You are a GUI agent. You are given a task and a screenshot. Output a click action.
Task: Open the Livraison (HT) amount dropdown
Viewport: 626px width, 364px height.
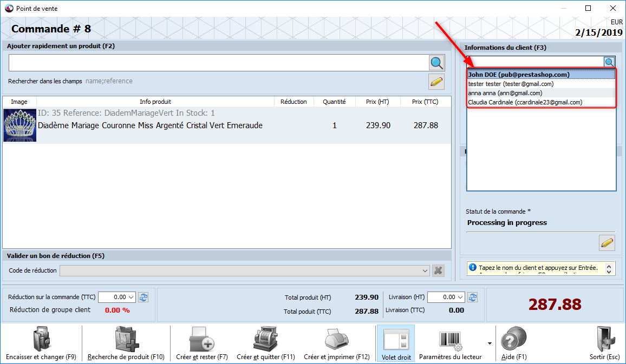click(x=460, y=297)
